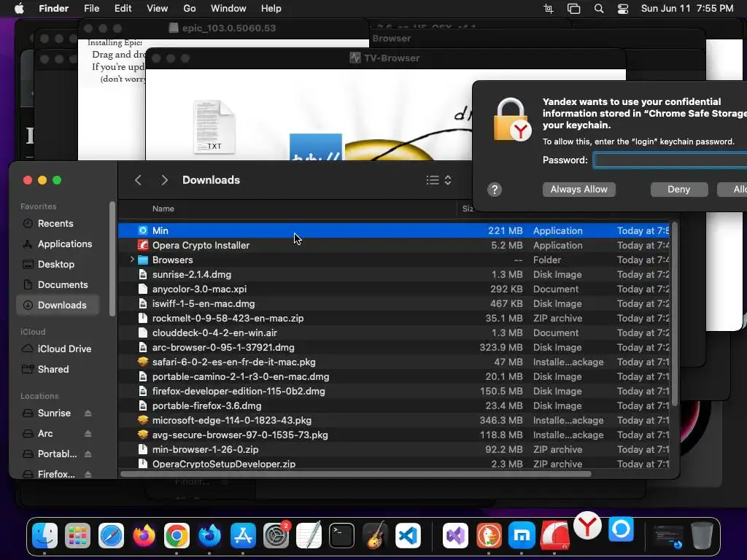The width and height of the screenshot is (747, 560).
Task: Click the bouncing Yandex dock icon
Action: coord(587,526)
